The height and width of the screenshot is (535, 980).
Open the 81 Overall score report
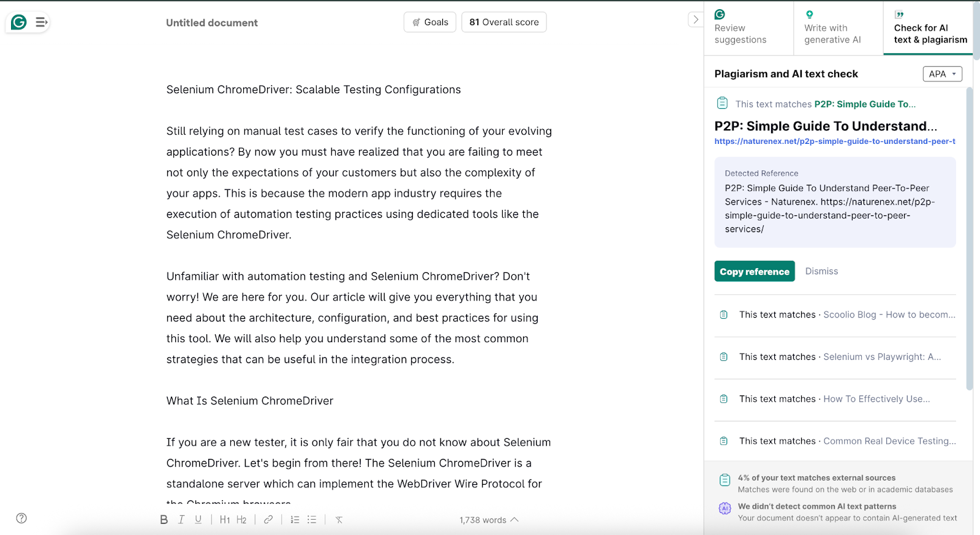pos(504,22)
